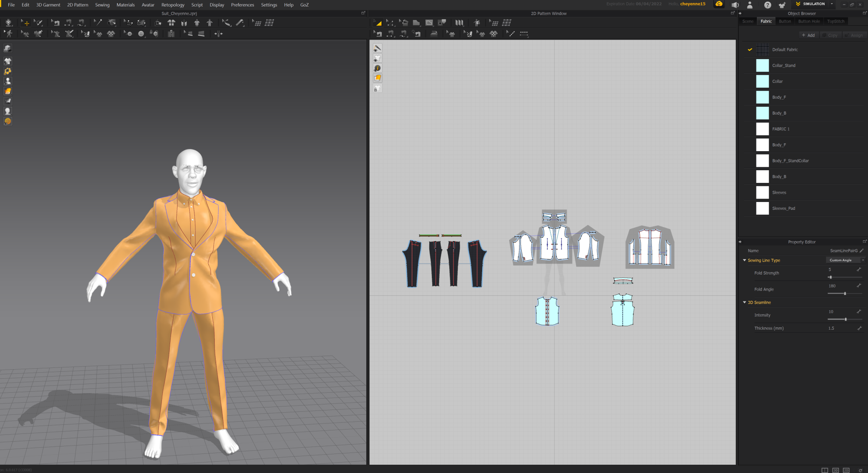Select the Select/Move tool with yellow cross
The width and height of the screenshot is (868, 473).
click(25, 23)
